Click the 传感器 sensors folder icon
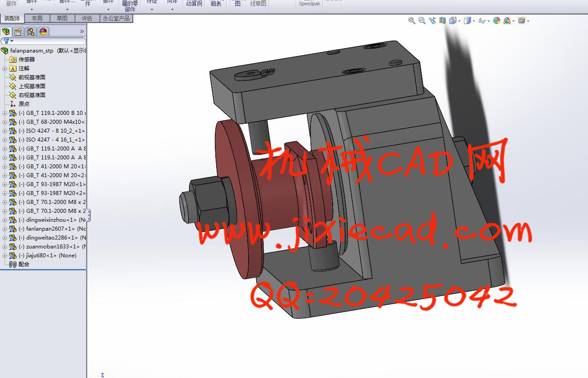The height and width of the screenshot is (378, 588). [x=13, y=59]
